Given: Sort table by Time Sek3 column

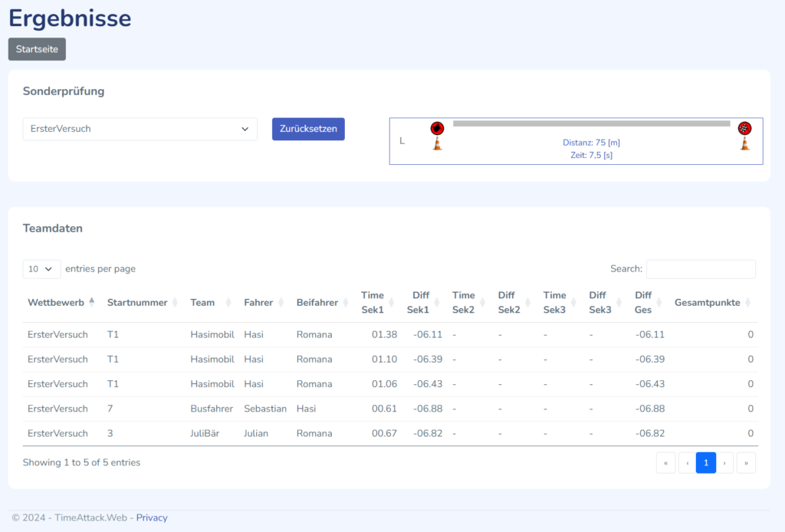Looking at the screenshot, I should [560, 302].
